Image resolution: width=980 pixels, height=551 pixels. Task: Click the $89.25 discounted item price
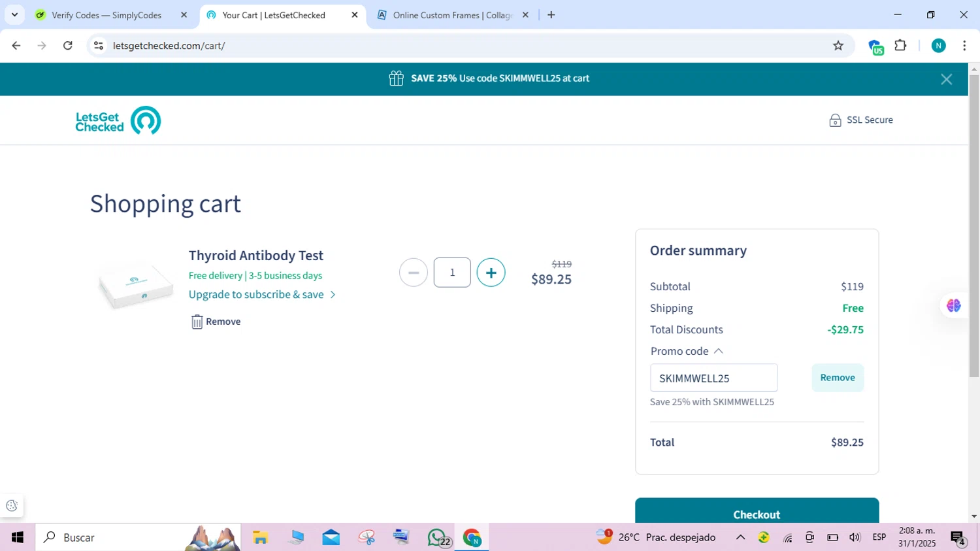pyautogui.click(x=551, y=280)
